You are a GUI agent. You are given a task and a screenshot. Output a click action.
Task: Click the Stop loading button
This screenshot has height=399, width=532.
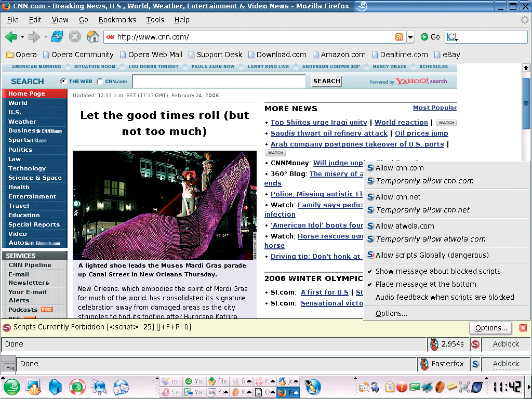[75, 37]
